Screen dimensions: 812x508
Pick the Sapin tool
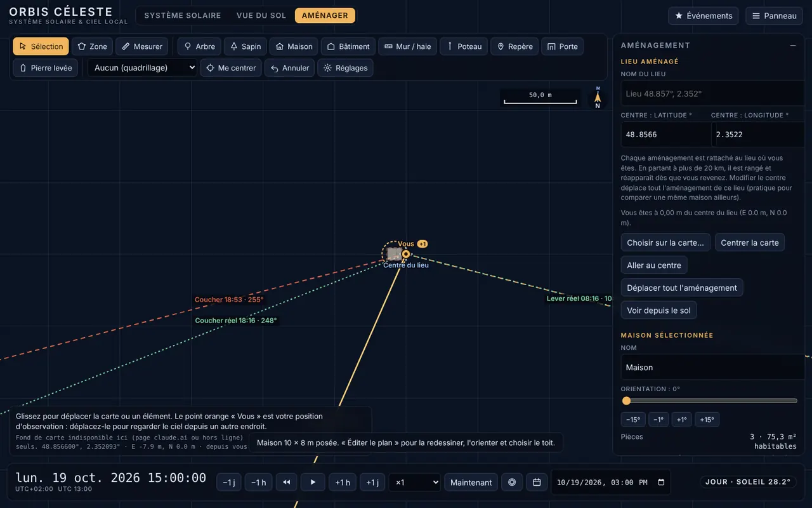click(246, 46)
